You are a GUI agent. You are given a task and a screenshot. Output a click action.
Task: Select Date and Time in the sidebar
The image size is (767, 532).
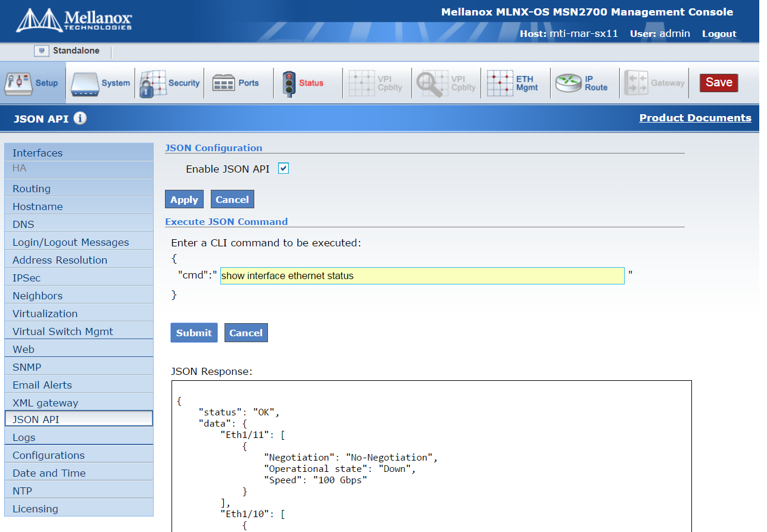(x=79, y=473)
